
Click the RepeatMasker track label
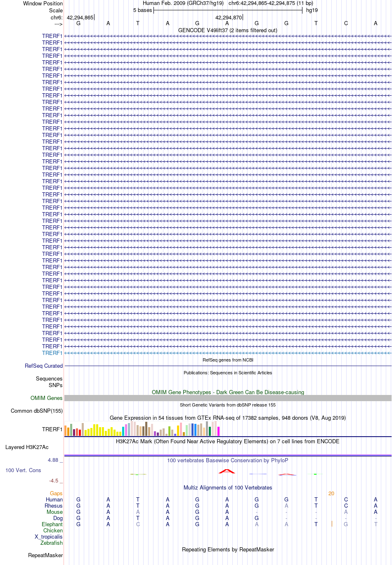coord(45,555)
